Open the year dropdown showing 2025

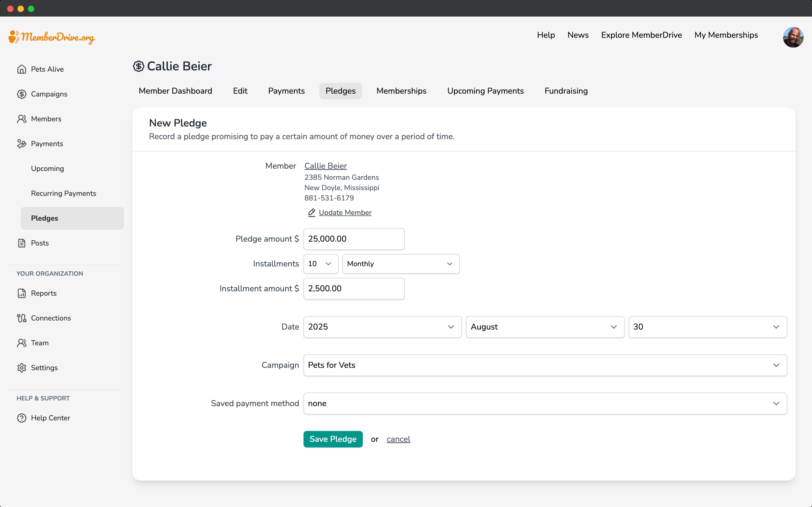tap(382, 327)
